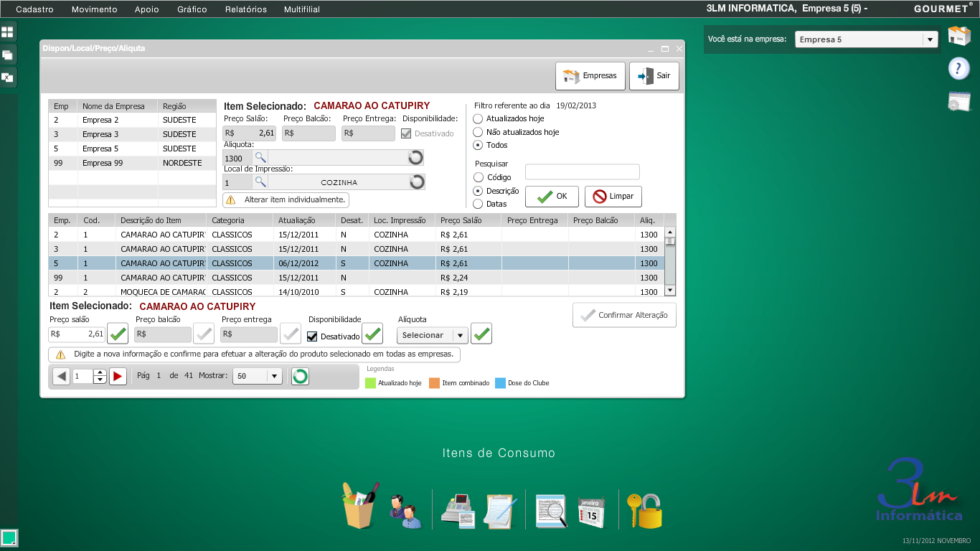Select Datas search radio button
The image size is (980, 551).
(479, 204)
